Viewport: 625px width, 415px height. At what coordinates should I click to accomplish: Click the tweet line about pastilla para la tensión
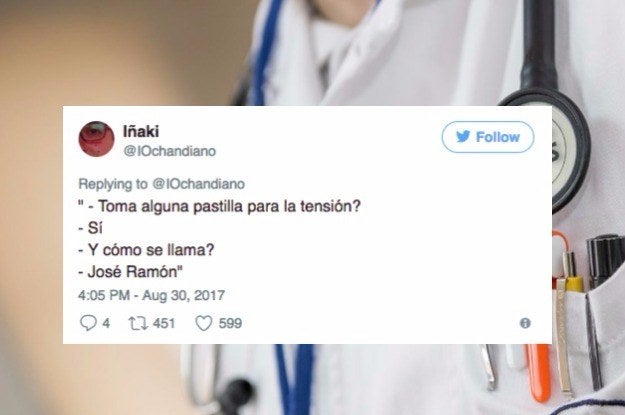(219, 206)
